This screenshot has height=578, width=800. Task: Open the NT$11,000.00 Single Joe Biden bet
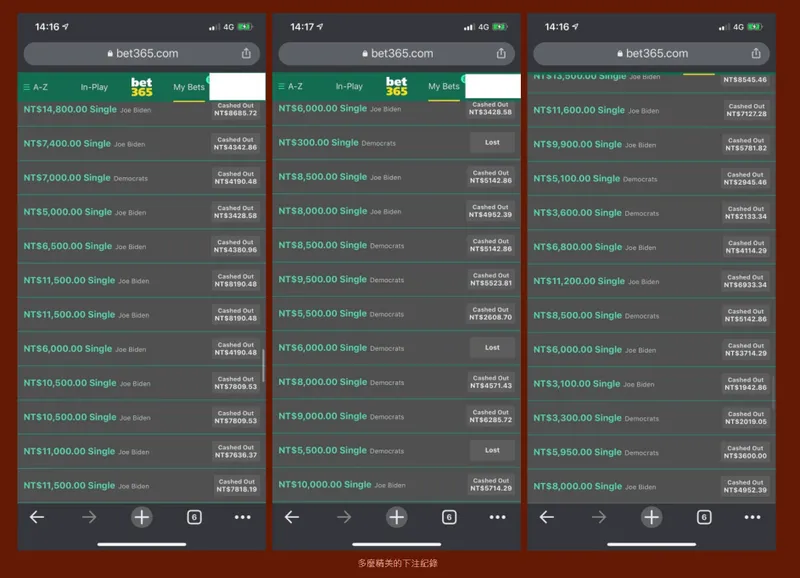(x=142, y=451)
